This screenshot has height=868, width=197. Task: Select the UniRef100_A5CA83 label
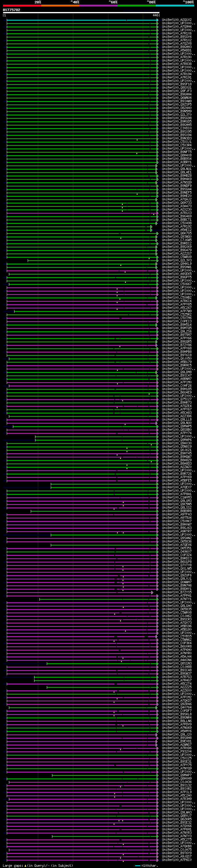click(177, 413)
